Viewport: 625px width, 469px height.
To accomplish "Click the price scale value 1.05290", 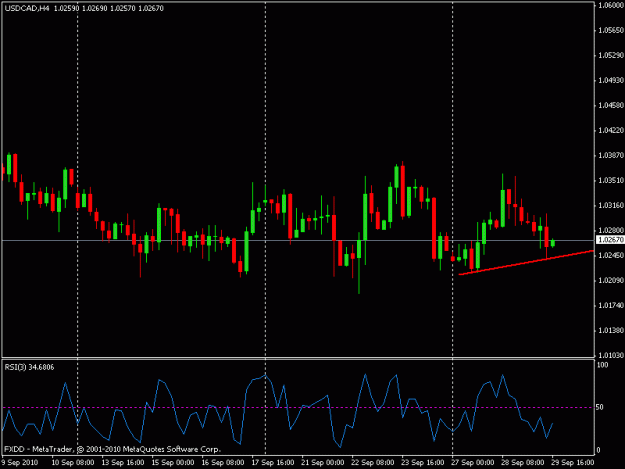I will (611, 55).
